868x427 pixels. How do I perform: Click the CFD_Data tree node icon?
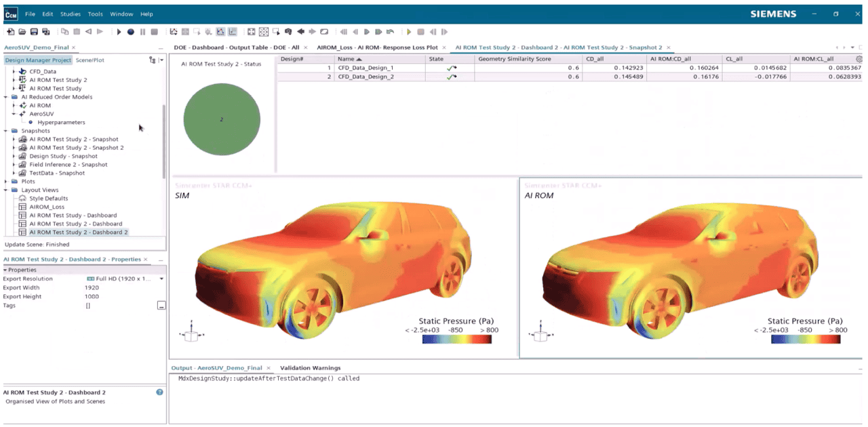coord(22,71)
